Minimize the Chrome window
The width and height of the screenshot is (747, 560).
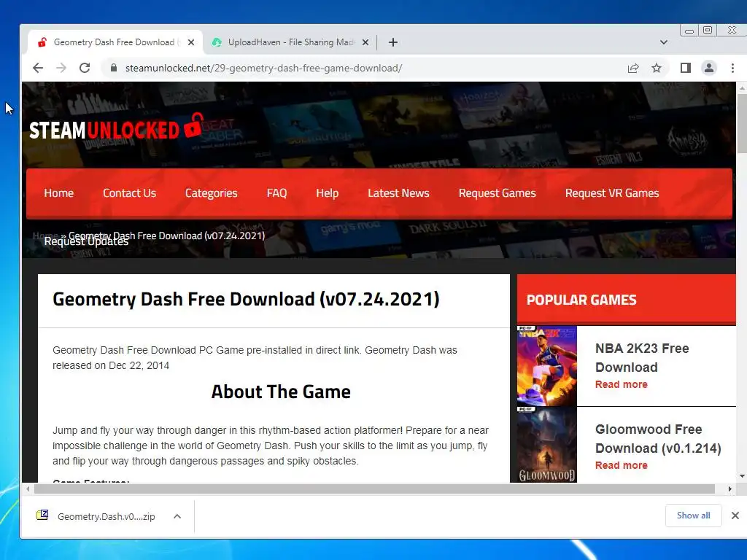689,31
